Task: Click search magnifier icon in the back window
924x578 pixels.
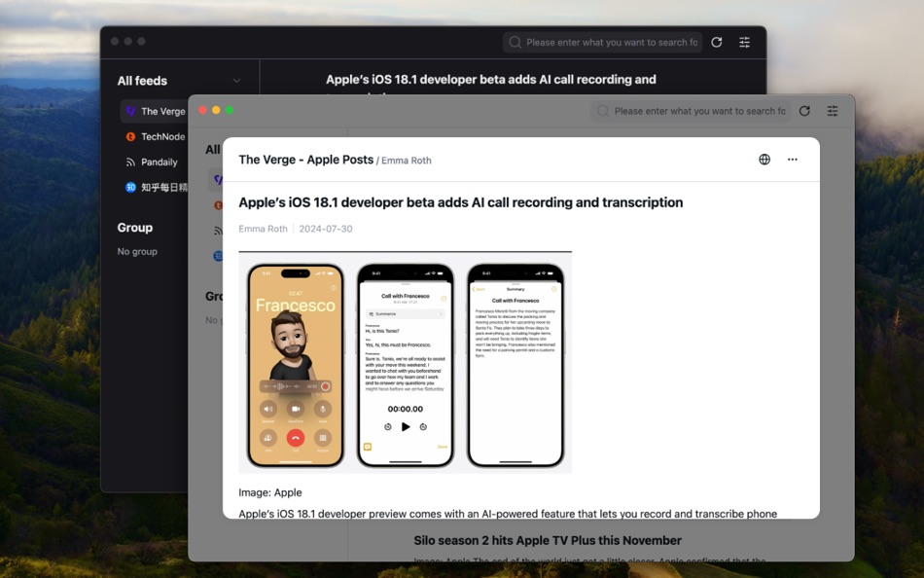Action: tap(515, 42)
